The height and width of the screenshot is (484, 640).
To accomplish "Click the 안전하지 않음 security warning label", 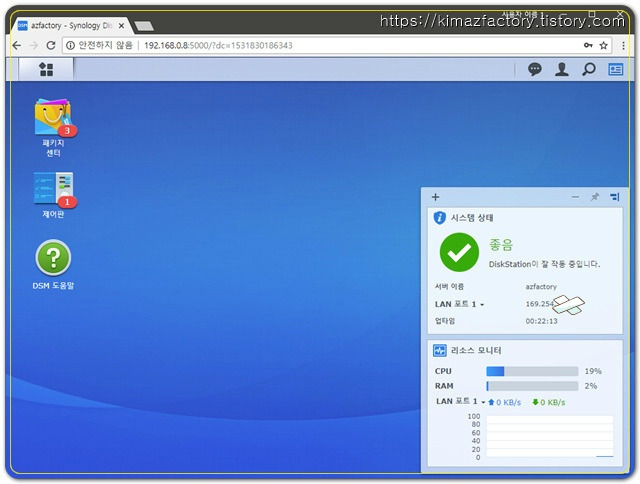I will [105, 45].
